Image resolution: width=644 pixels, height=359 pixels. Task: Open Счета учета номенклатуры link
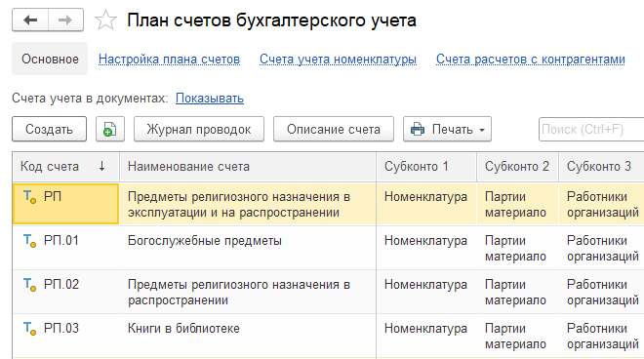click(x=338, y=60)
